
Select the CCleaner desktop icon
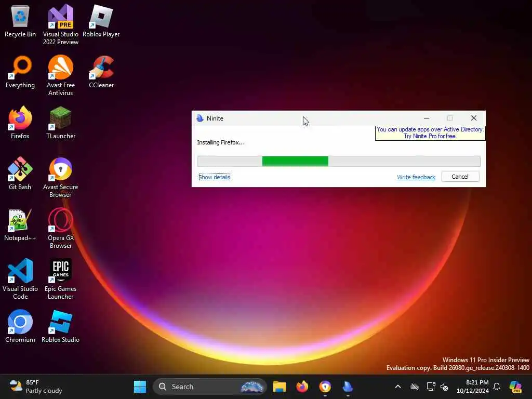[101, 72]
